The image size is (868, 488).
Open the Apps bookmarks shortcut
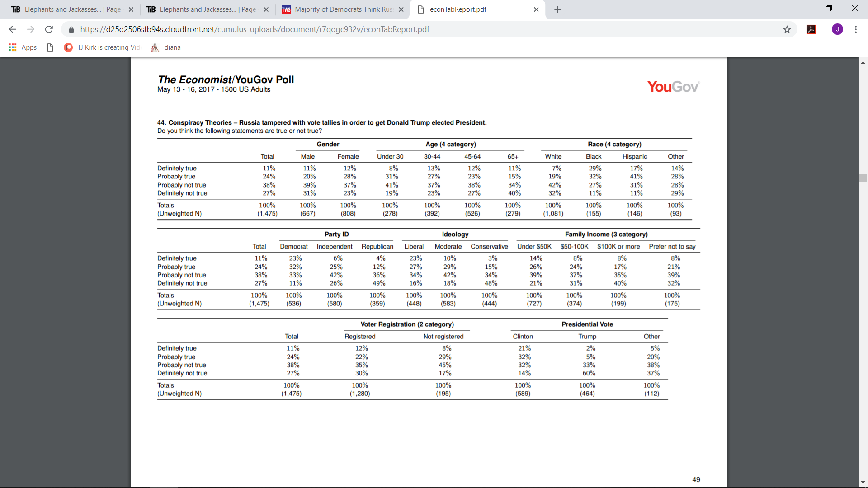coord(23,47)
